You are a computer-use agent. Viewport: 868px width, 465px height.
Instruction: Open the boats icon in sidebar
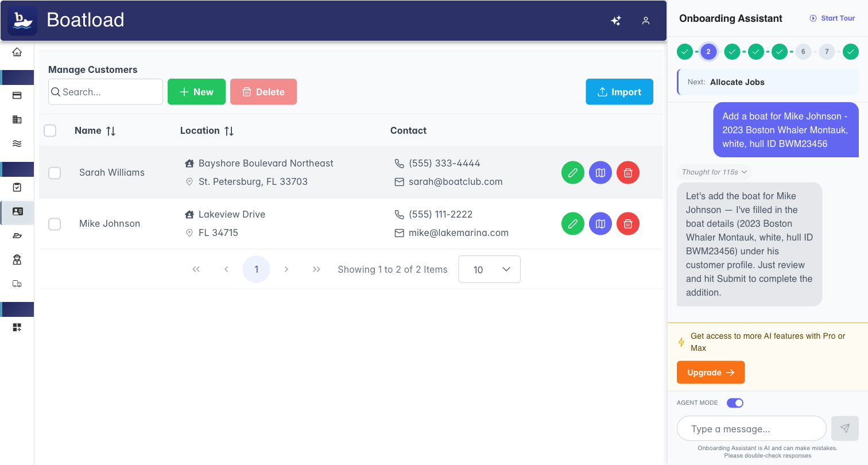click(17, 236)
